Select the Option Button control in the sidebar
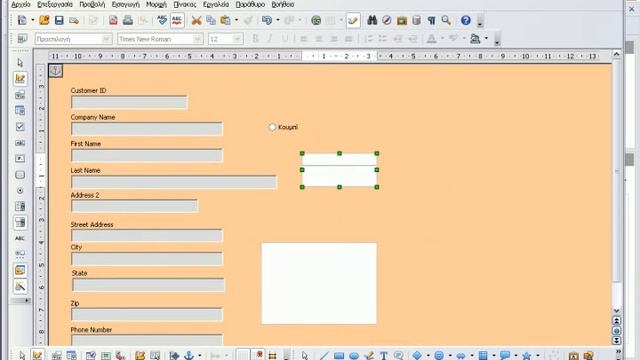 point(20,191)
